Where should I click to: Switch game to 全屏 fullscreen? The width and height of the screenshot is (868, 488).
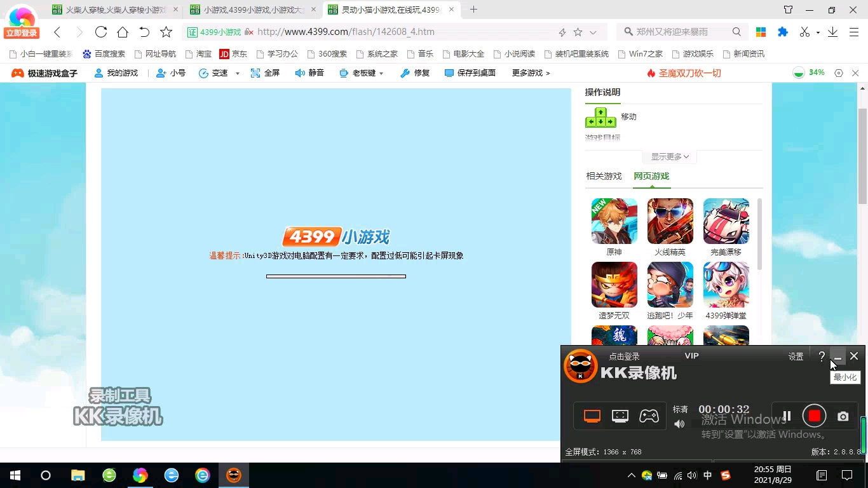coord(265,73)
